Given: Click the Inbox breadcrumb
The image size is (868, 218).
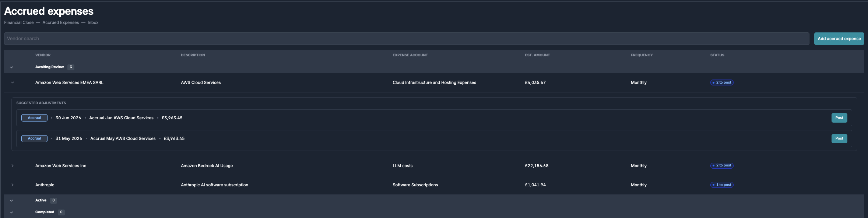Looking at the screenshot, I should click(93, 22).
